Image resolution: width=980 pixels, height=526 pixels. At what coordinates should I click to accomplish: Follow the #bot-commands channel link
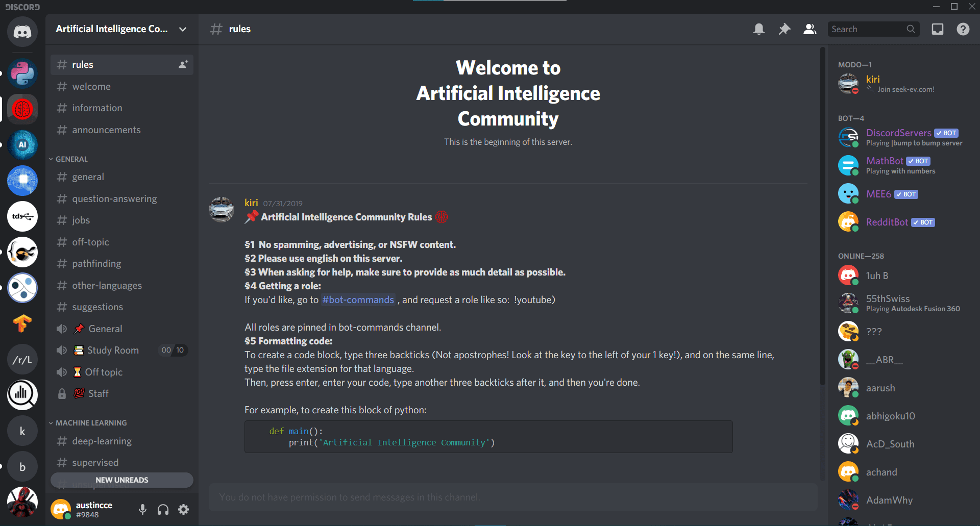tap(358, 299)
